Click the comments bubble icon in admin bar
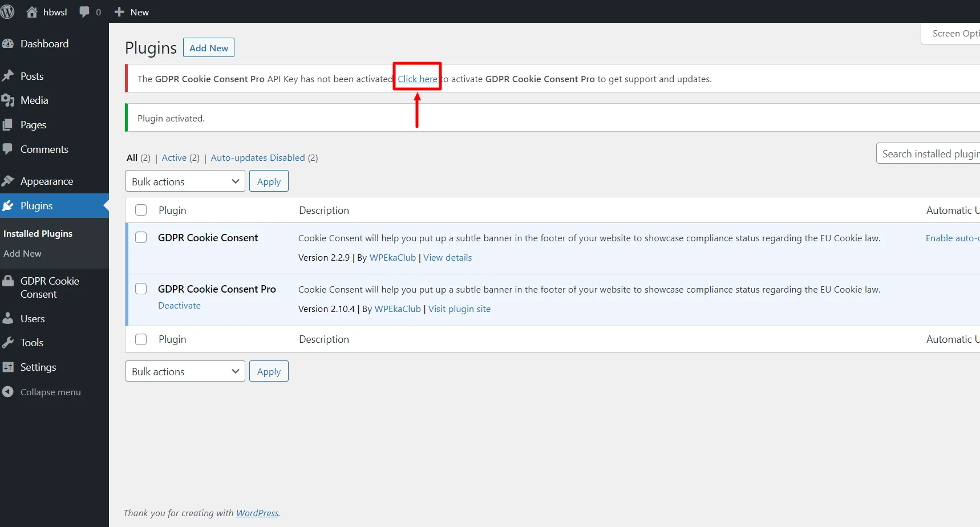980x527 pixels. (x=84, y=11)
